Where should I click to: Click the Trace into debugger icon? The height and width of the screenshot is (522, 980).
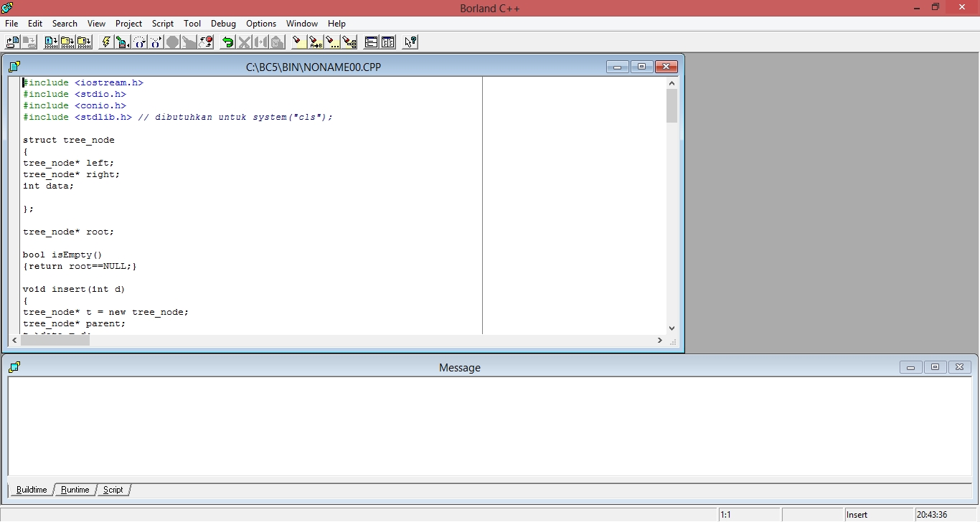click(156, 42)
